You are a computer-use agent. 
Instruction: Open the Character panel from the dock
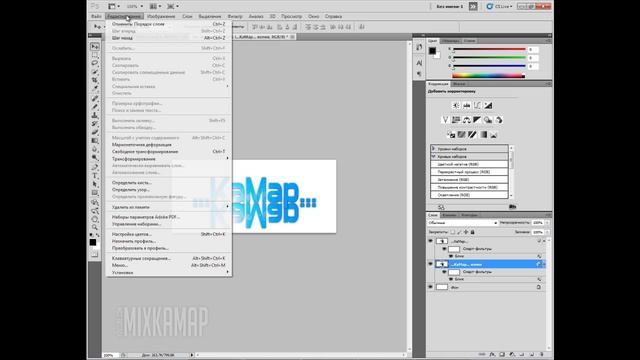[x=419, y=63]
